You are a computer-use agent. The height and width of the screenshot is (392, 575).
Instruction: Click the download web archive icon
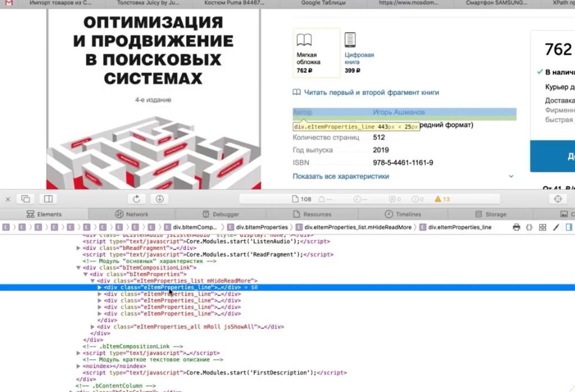[159, 199]
